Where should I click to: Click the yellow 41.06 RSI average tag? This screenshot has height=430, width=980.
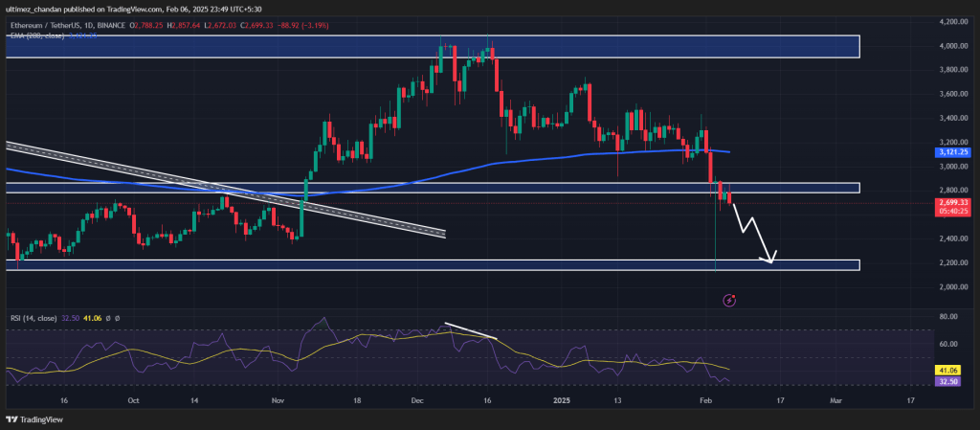click(948, 370)
